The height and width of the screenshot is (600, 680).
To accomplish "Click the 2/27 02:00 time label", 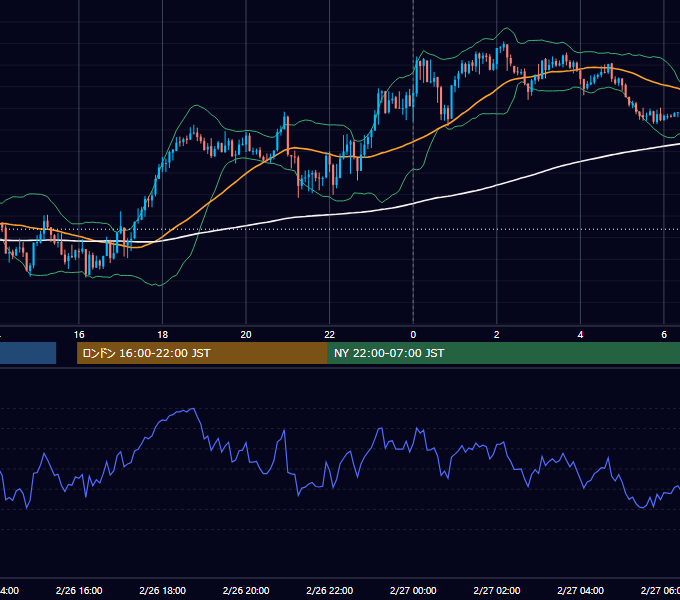I will pos(497,590).
